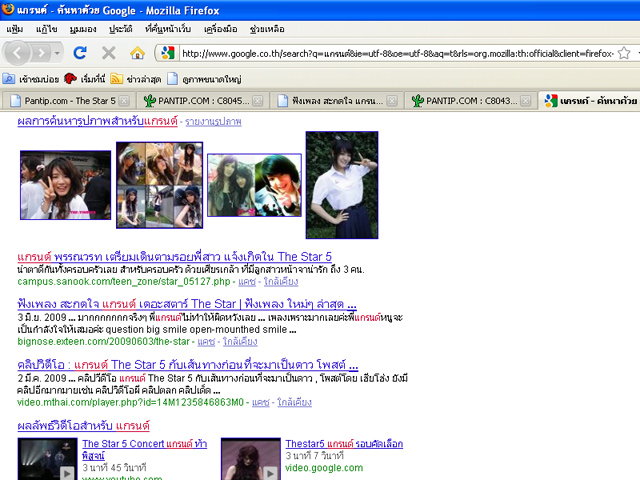Open the six-photo collage image result
This screenshot has height=480, width=640.
(160, 185)
